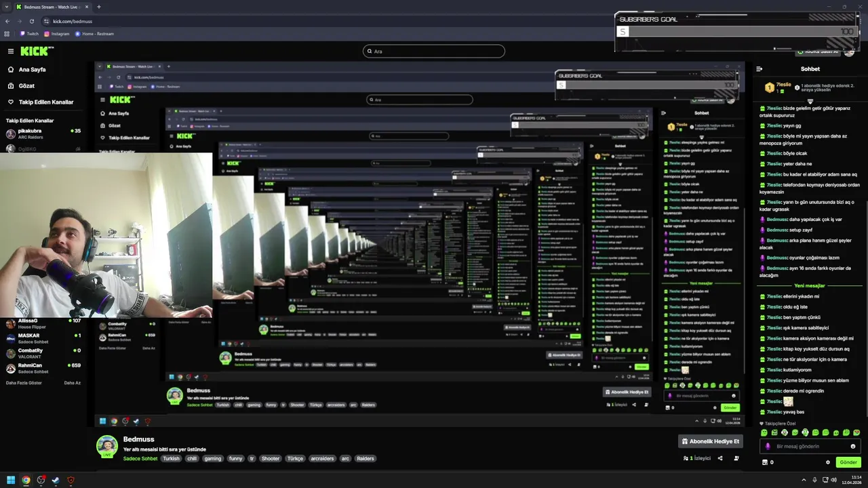Open the MASKAR followed channel
Viewport: 868px width, 488px height.
(x=43, y=338)
